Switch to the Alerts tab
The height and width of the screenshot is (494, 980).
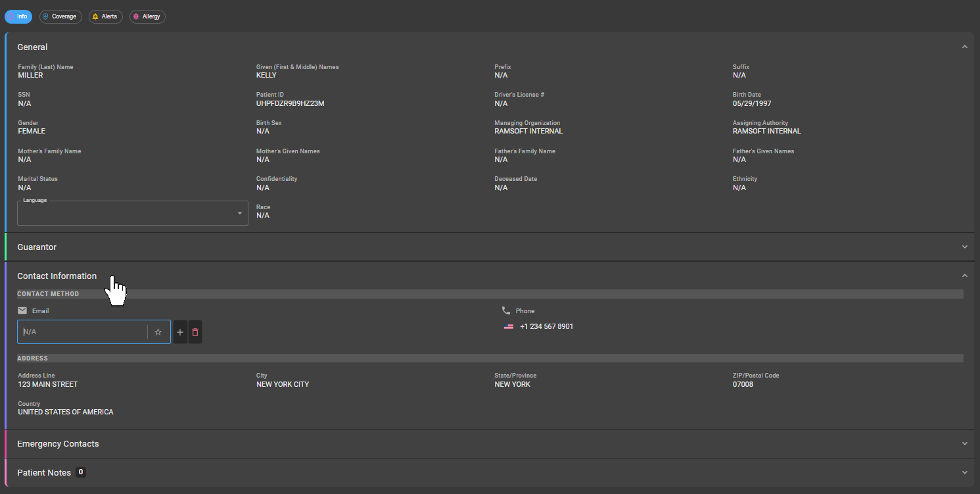click(105, 16)
